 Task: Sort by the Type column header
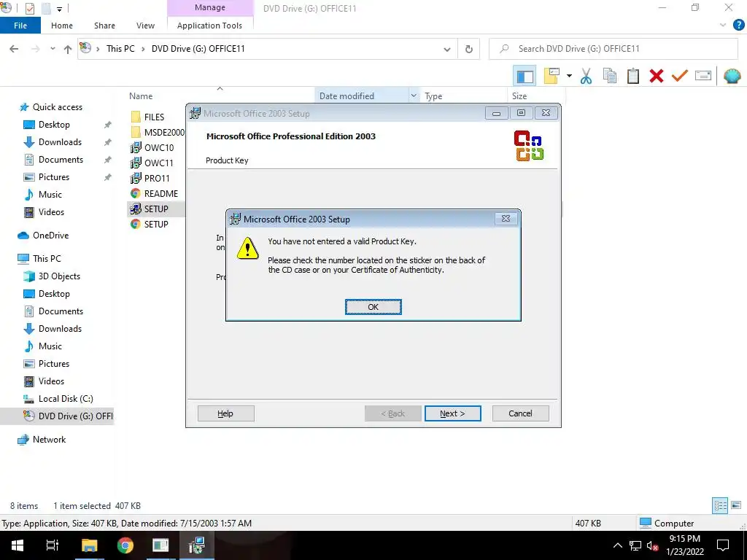coord(433,96)
